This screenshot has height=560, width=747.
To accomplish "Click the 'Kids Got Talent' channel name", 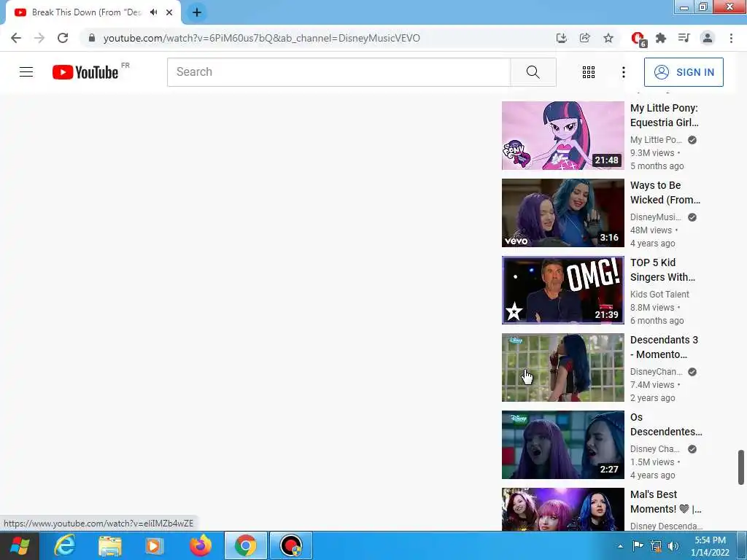I will 659,295.
